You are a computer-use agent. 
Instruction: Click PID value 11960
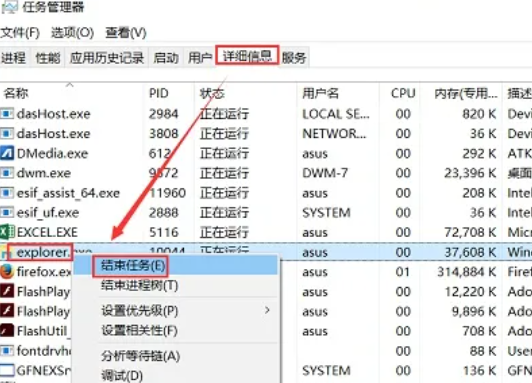167,193
